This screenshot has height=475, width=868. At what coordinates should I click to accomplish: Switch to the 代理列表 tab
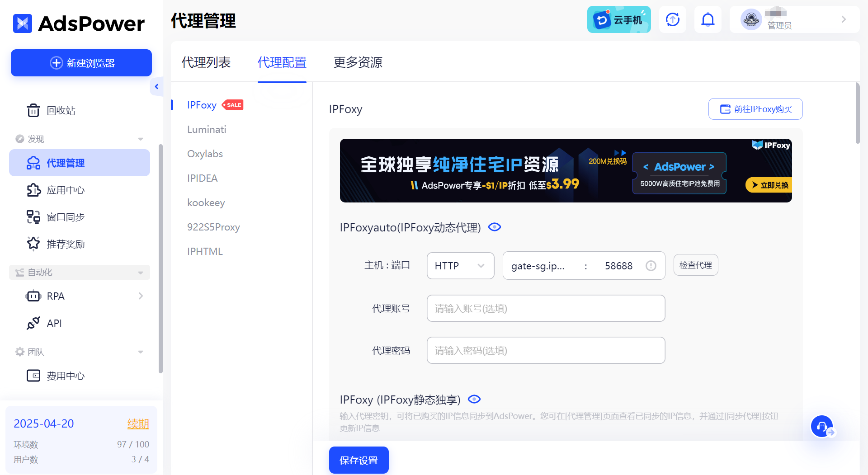[206, 62]
